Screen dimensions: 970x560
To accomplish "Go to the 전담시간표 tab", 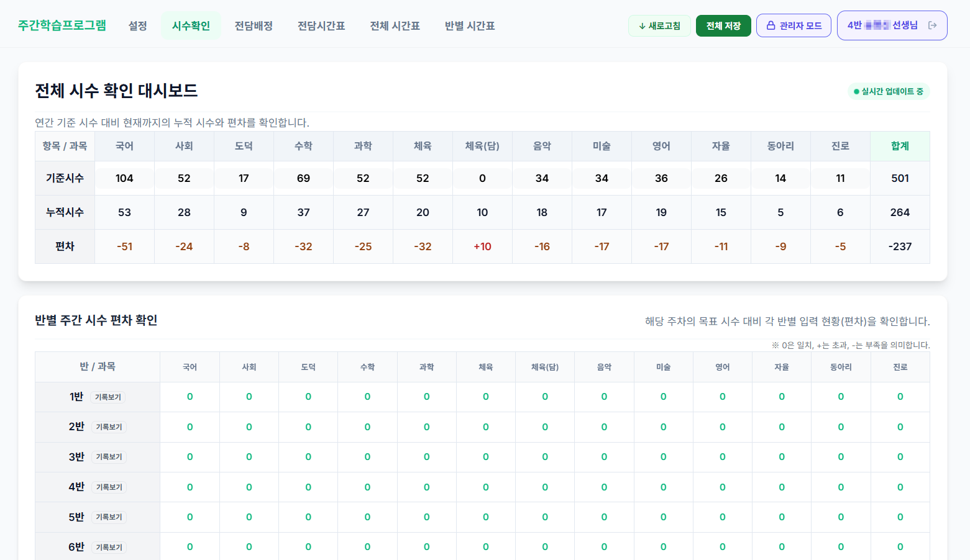I will pyautogui.click(x=321, y=25).
